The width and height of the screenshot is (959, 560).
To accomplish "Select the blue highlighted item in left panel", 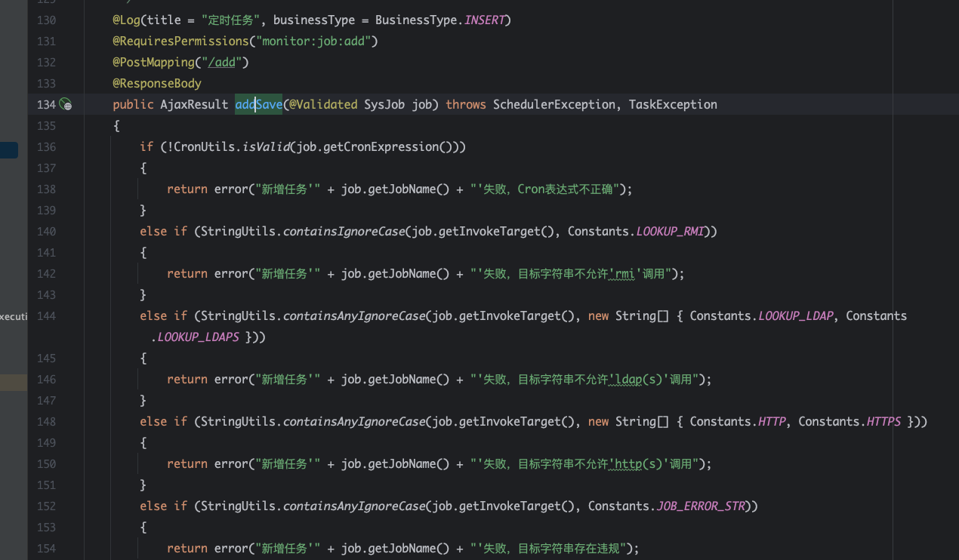I will [x=9, y=150].
